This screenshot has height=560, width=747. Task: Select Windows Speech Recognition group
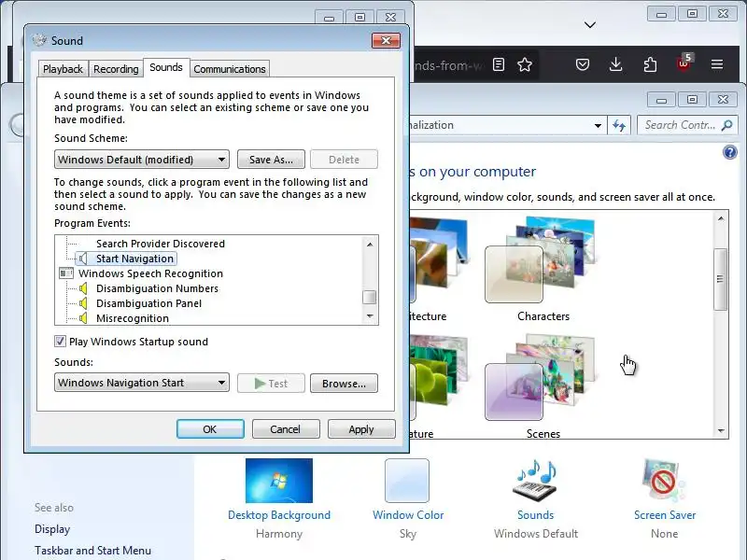coord(150,273)
